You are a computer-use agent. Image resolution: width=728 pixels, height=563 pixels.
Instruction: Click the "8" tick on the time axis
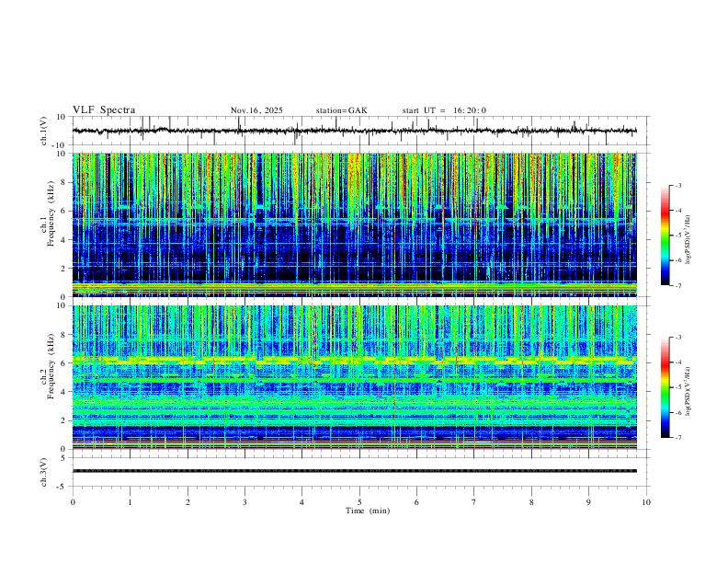point(531,502)
